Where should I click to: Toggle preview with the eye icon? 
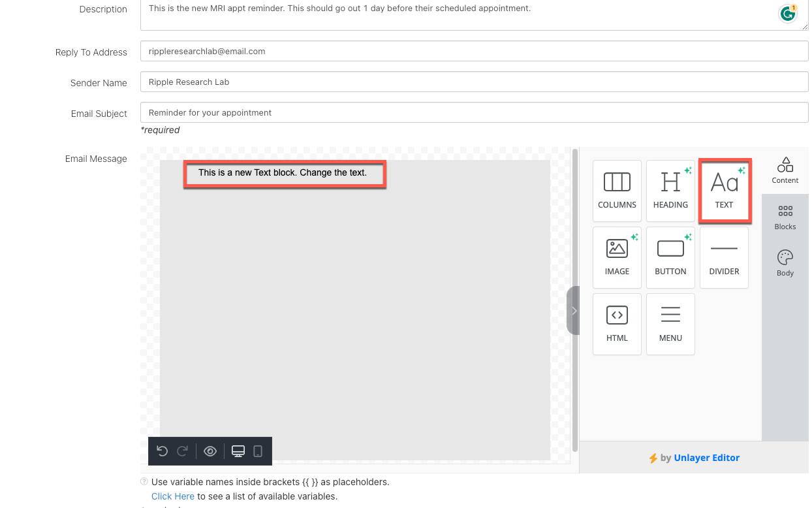(x=210, y=451)
